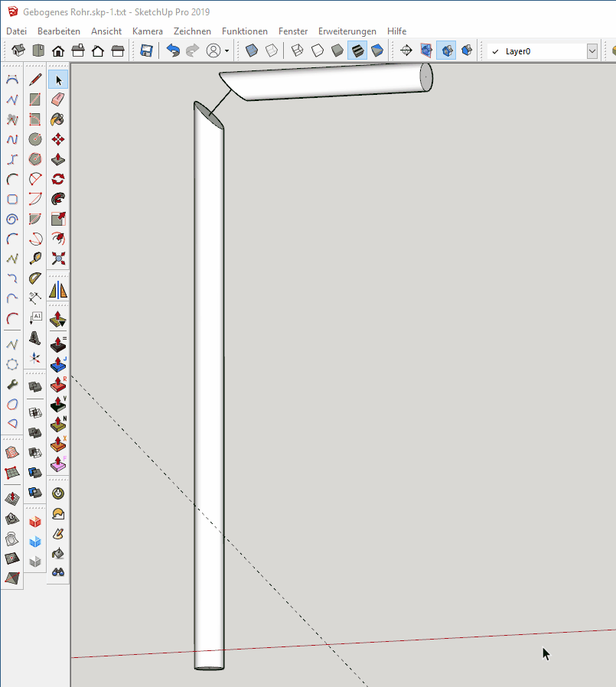Select the Protractor tool

35,278
